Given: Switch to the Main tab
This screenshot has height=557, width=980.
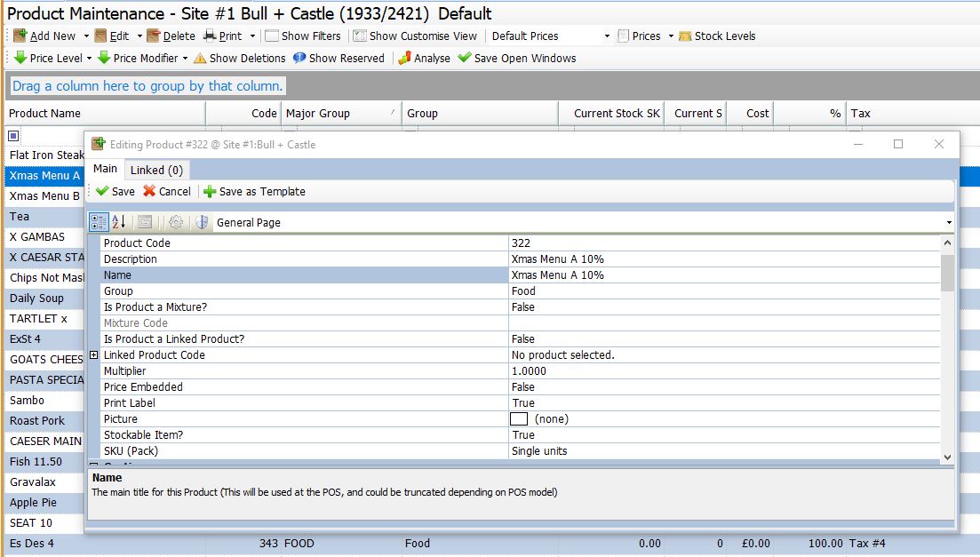Looking at the screenshot, I should coord(105,169).
